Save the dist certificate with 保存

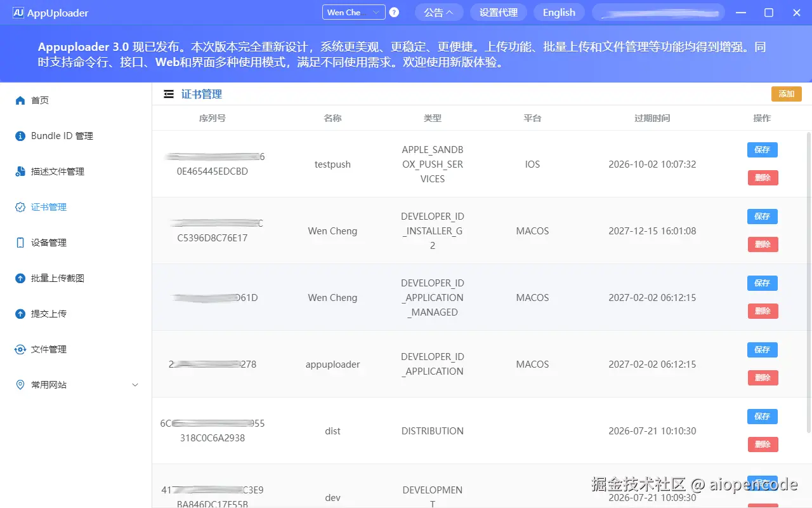(762, 416)
